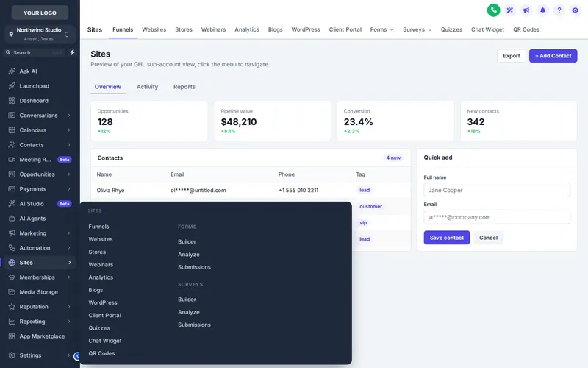
Task: Expand the Reputation submenu chevron
Action: (69, 307)
